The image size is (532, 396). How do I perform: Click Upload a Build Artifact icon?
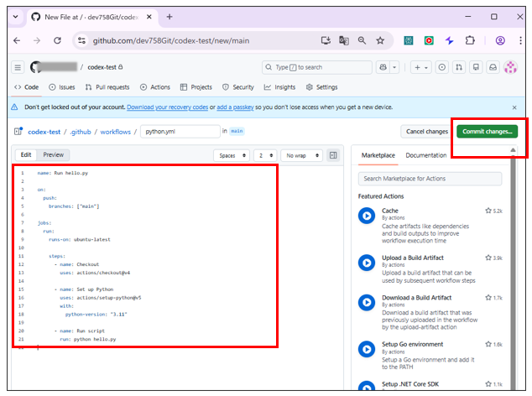tap(367, 263)
